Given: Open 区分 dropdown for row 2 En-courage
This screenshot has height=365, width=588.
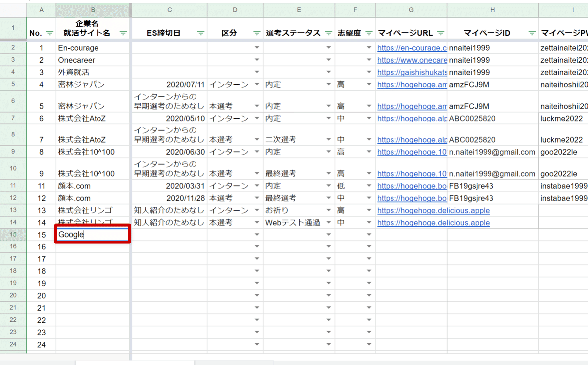Looking at the screenshot, I should (257, 48).
